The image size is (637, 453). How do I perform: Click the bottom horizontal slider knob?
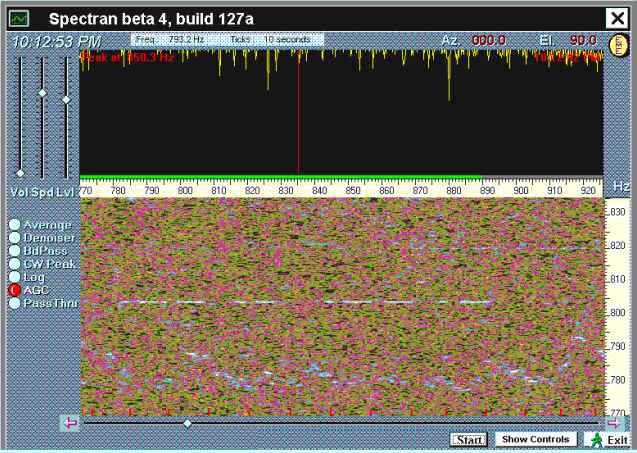coord(187,424)
